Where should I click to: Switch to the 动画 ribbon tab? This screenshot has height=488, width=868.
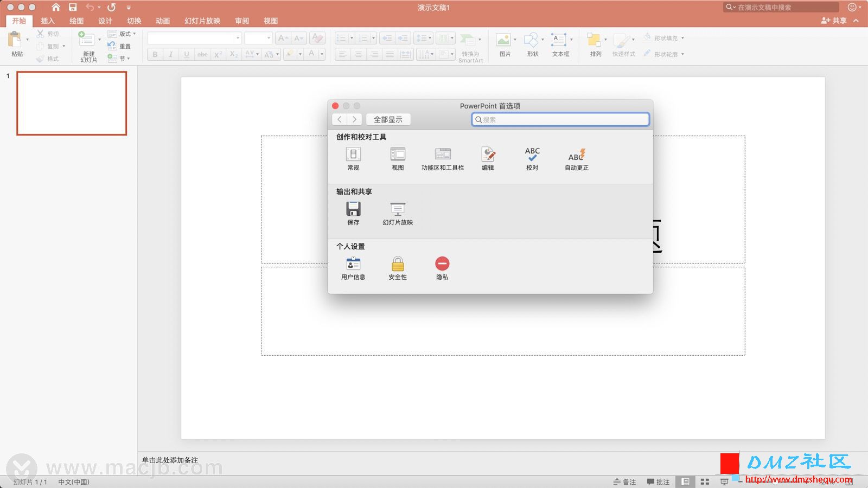(x=163, y=21)
